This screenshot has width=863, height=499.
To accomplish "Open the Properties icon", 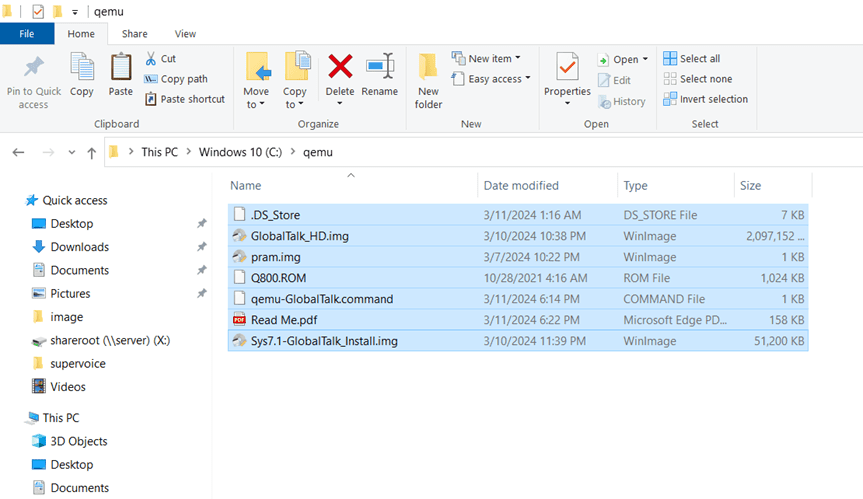I will point(567,67).
